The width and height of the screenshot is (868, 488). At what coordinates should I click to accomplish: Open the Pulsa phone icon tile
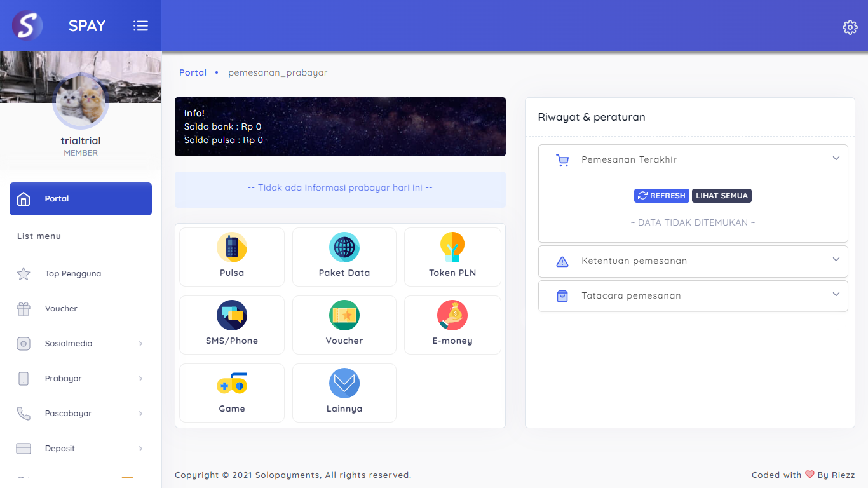[232, 248]
